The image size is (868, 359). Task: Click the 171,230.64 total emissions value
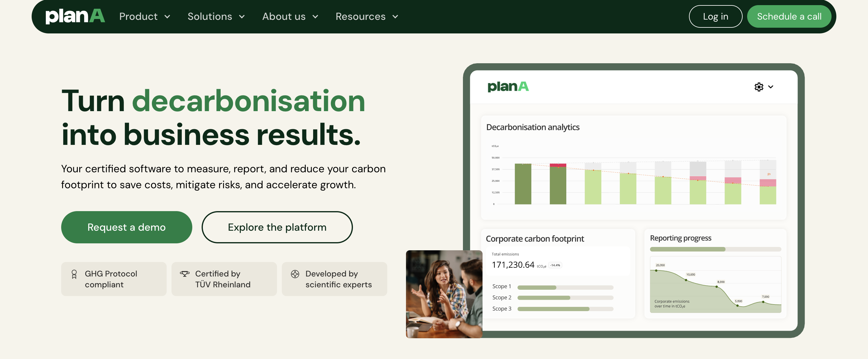coord(513,265)
